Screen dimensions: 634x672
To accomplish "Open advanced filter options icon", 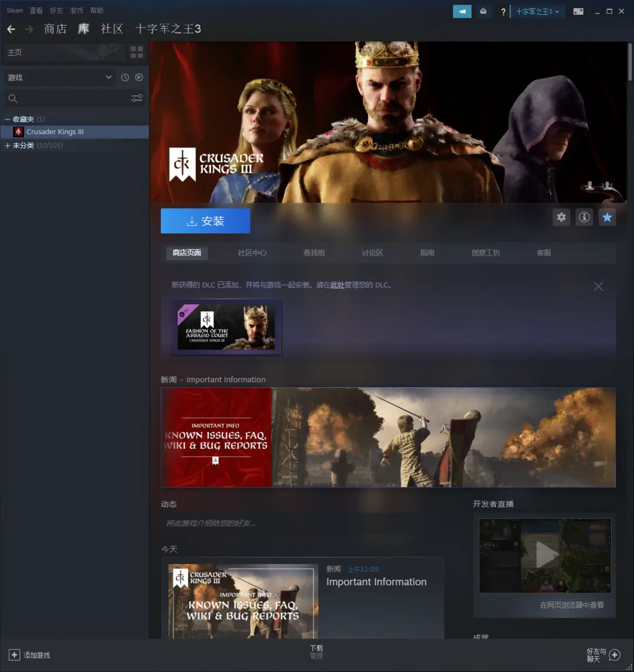I will click(137, 98).
